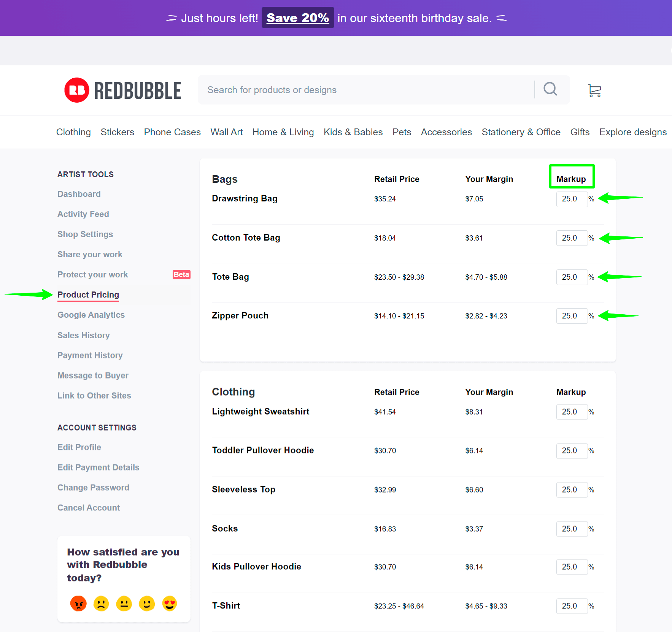
Task: Open the Pets category
Action: [402, 132]
